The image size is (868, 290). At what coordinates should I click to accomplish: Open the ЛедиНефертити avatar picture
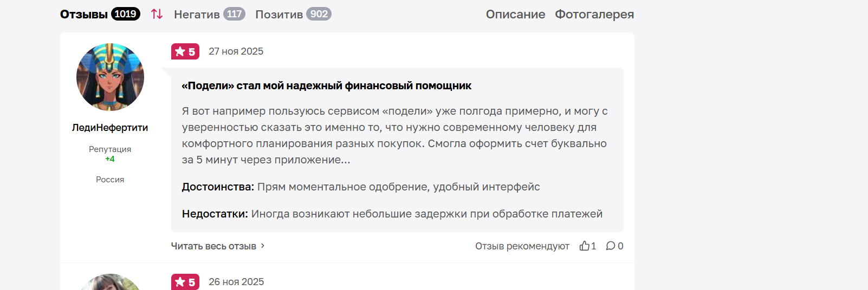(x=110, y=77)
